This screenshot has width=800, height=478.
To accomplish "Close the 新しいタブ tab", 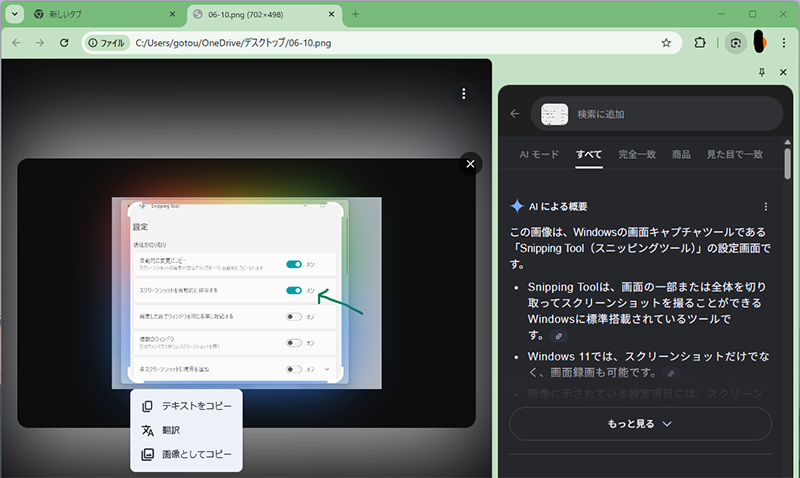I will 172,14.
